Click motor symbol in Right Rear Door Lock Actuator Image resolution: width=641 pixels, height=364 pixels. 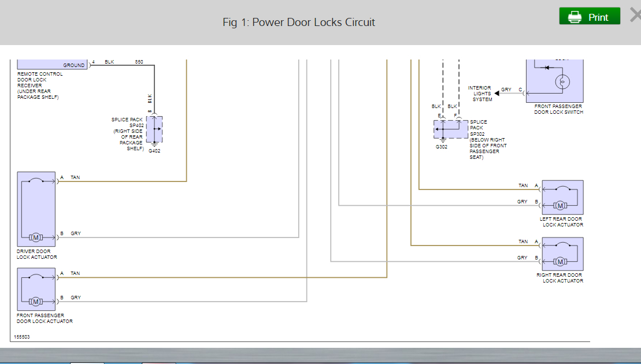(560, 262)
